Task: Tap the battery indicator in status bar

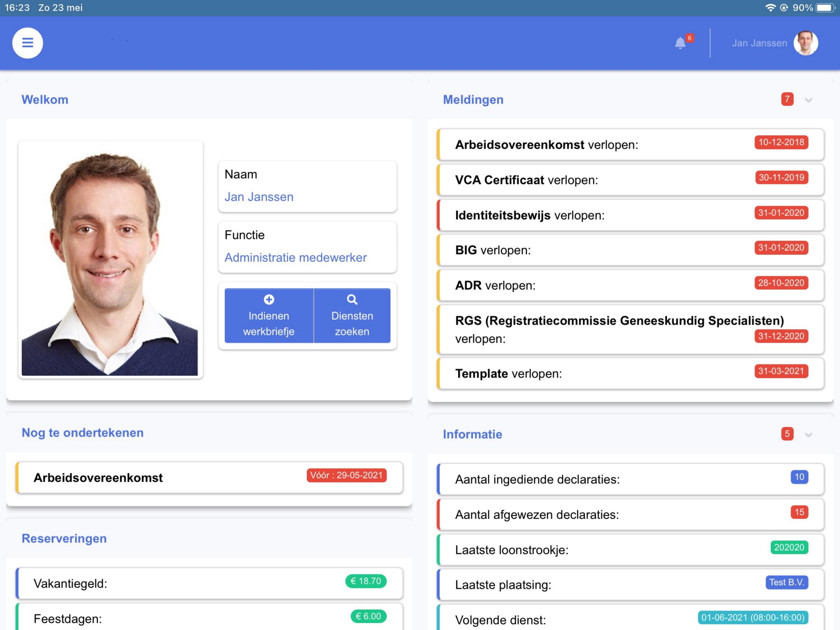Action: coord(826,8)
